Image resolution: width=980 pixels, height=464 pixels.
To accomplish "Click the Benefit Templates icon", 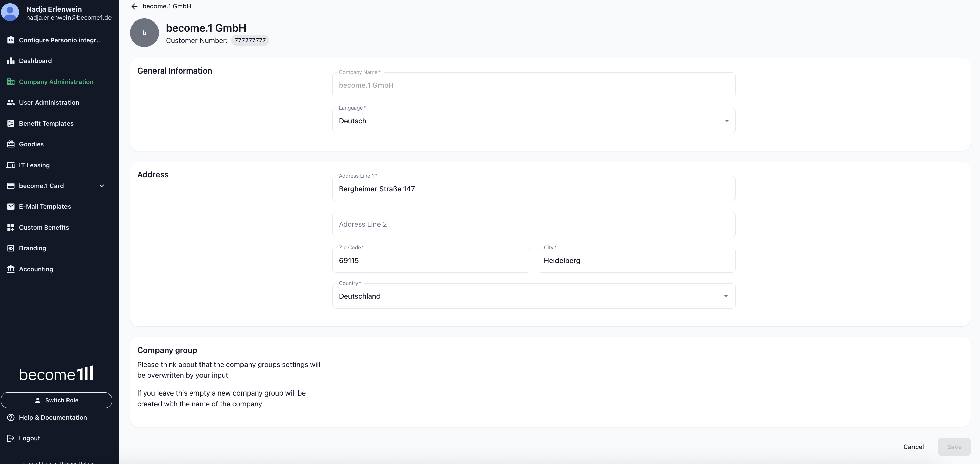I will pos(11,123).
